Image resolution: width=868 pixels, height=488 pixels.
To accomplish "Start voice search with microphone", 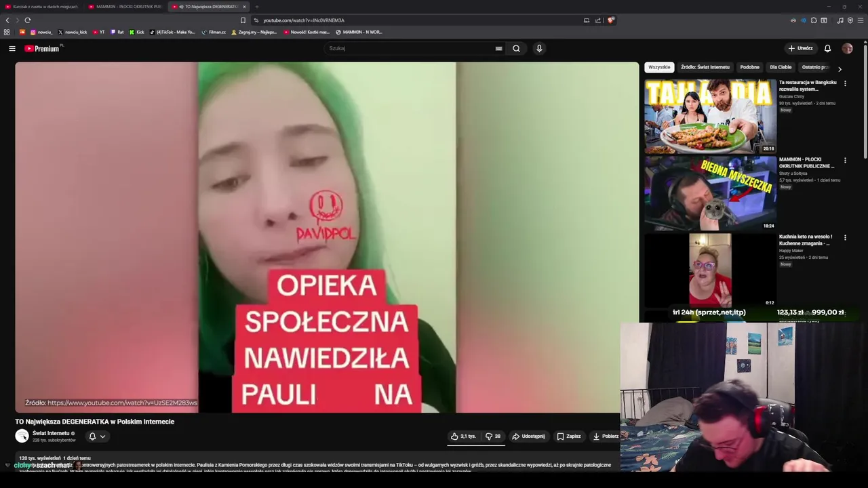I will coord(539,48).
